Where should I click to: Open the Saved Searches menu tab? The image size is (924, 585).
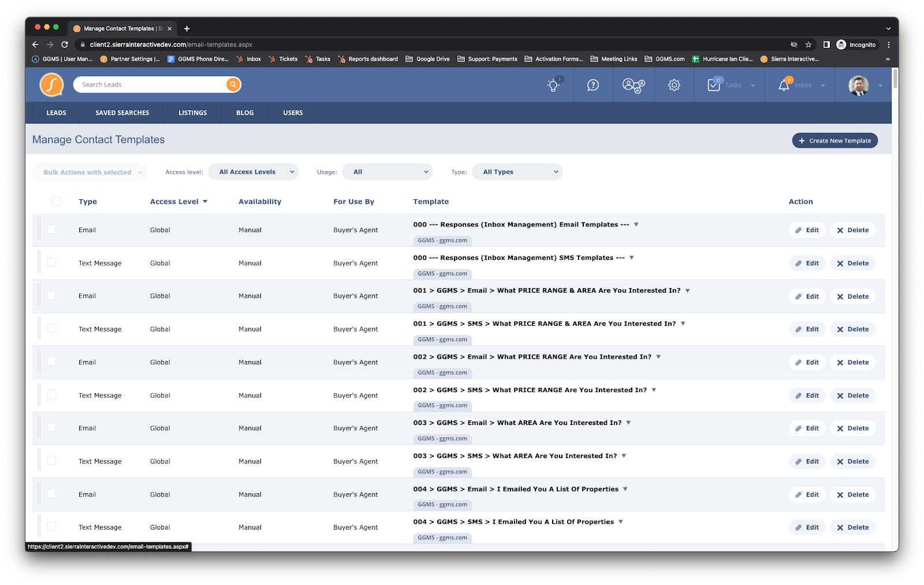122,113
